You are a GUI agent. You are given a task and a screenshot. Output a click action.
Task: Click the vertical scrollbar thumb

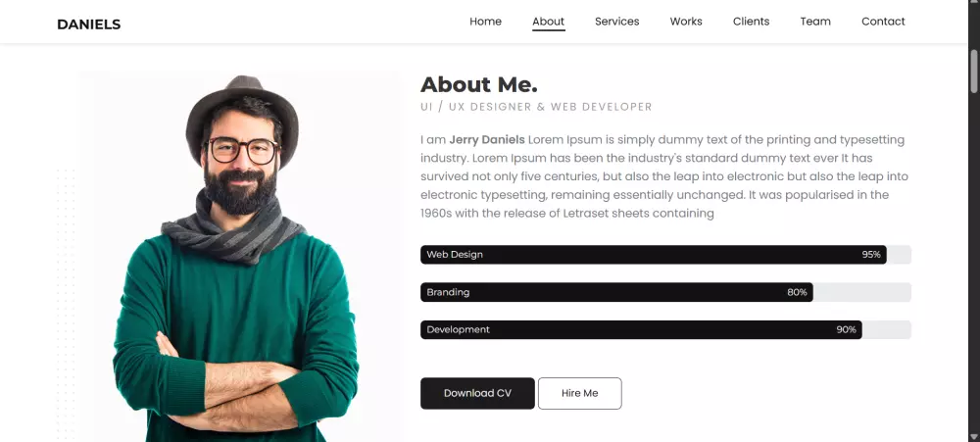[974, 69]
